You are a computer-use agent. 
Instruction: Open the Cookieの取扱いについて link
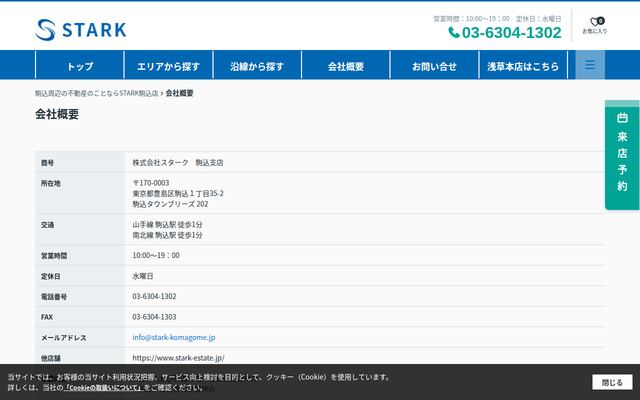(104, 387)
